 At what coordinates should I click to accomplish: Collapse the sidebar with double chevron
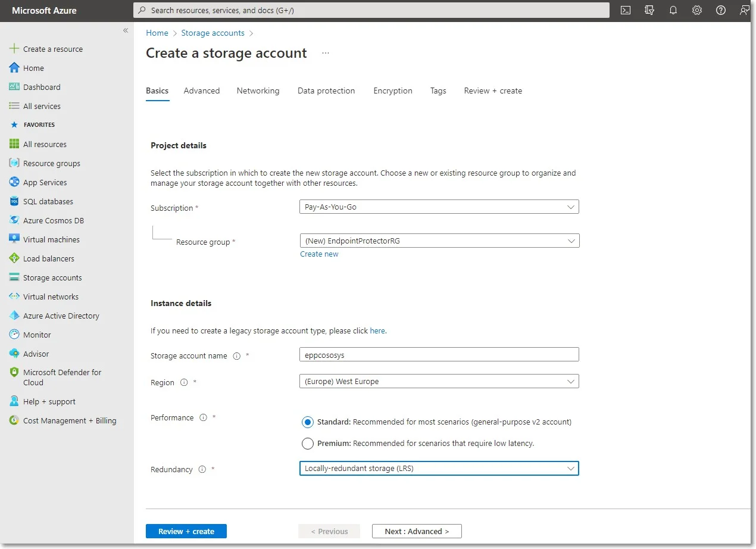click(x=126, y=30)
